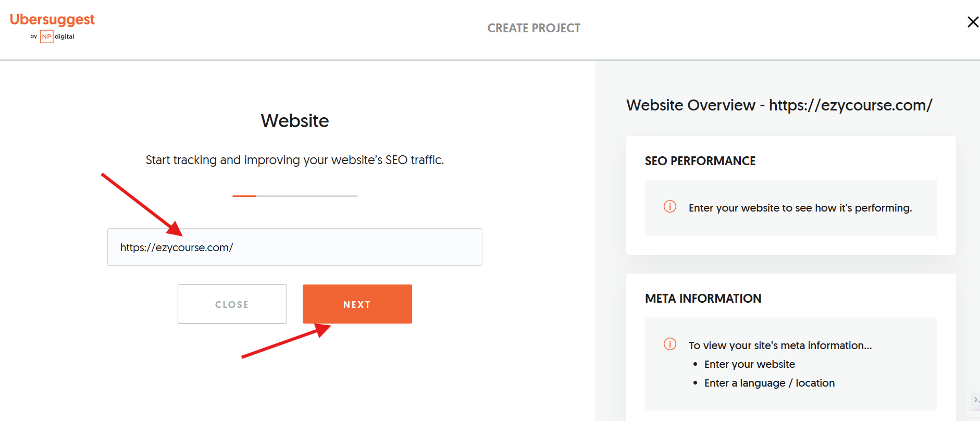This screenshot has width=980, height=421.
Task: Click the Website heading
Action: 295,121
